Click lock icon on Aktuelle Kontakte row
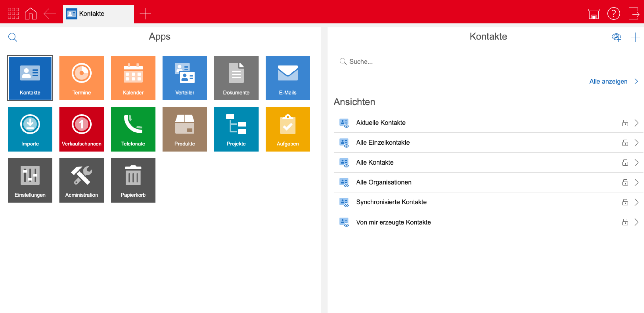The height and width of the screenshot is (313, 644). tap(625, 123)
